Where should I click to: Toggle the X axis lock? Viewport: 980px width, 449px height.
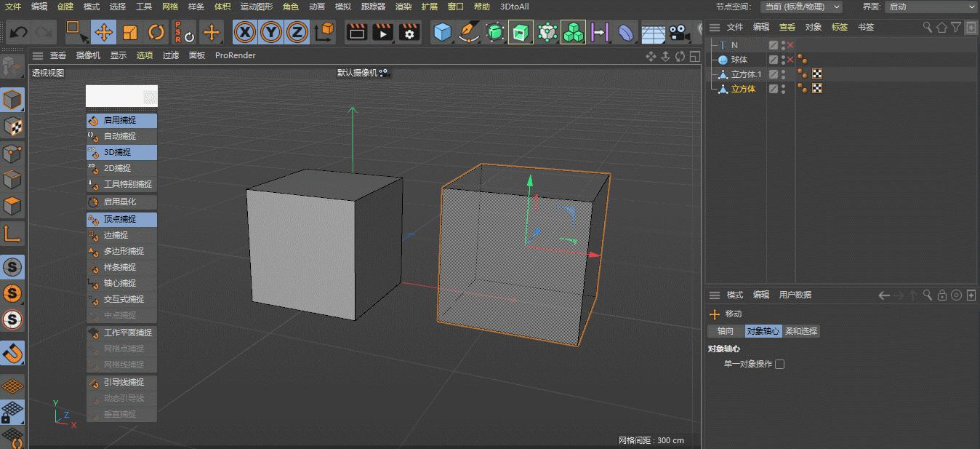pyautogui.click(x=245, y=32)
